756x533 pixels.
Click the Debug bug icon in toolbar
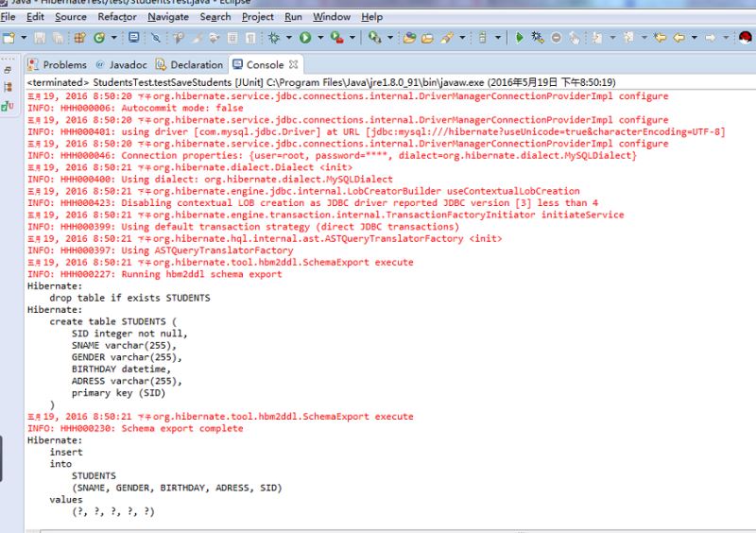pyautogui.click(x=275, y=38)
